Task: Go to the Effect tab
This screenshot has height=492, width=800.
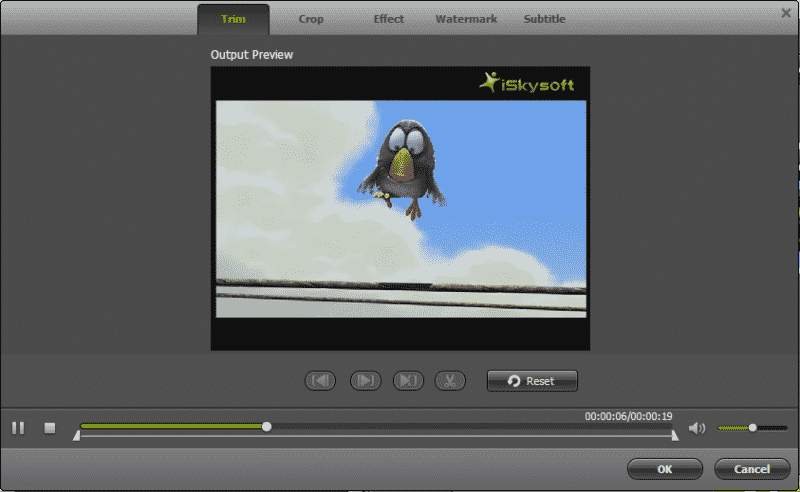Action: pos(388,19)
